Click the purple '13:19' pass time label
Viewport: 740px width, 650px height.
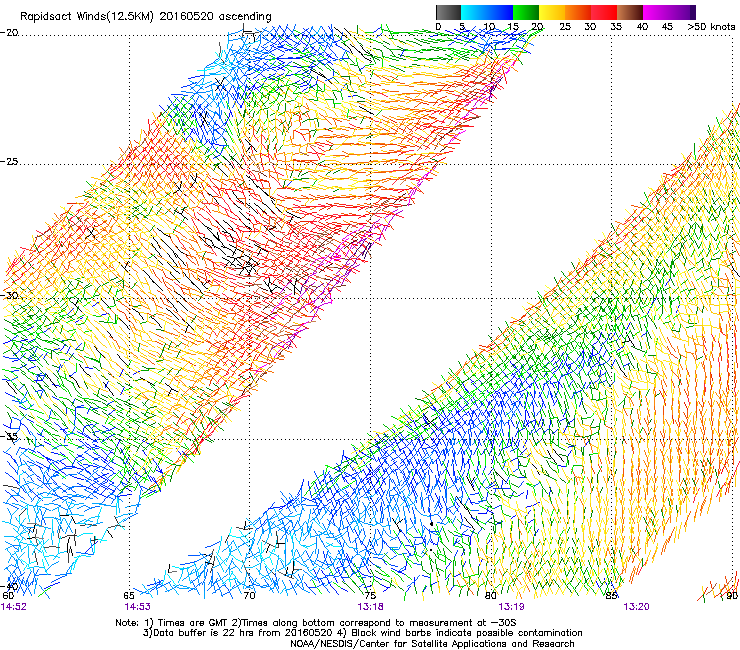tap(512, 607)
